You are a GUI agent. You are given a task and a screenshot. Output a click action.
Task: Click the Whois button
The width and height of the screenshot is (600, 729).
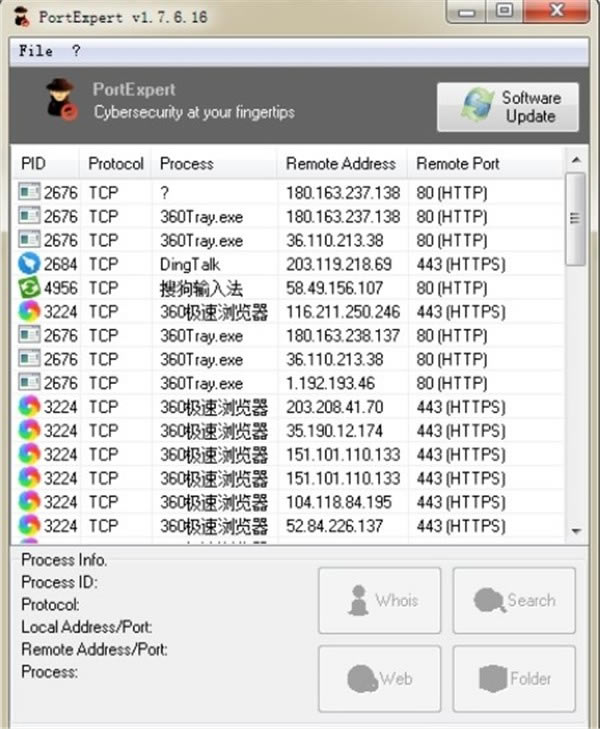click(379, 600)
